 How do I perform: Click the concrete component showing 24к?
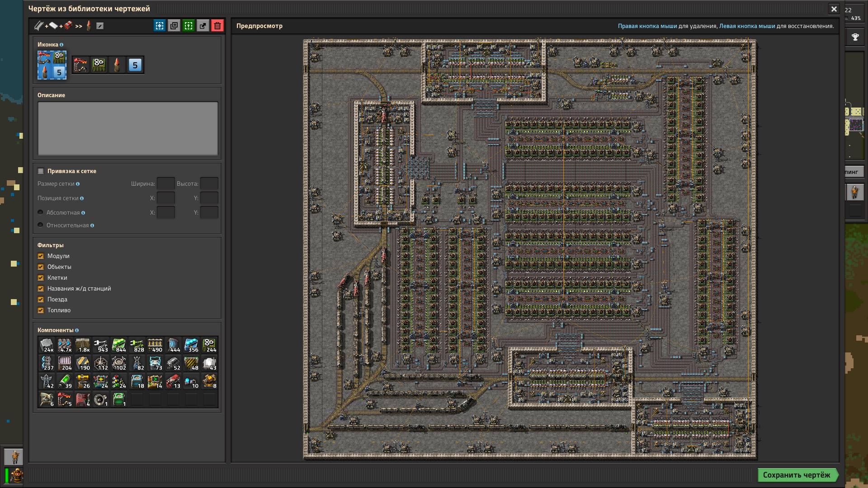[x=47, y=345]
